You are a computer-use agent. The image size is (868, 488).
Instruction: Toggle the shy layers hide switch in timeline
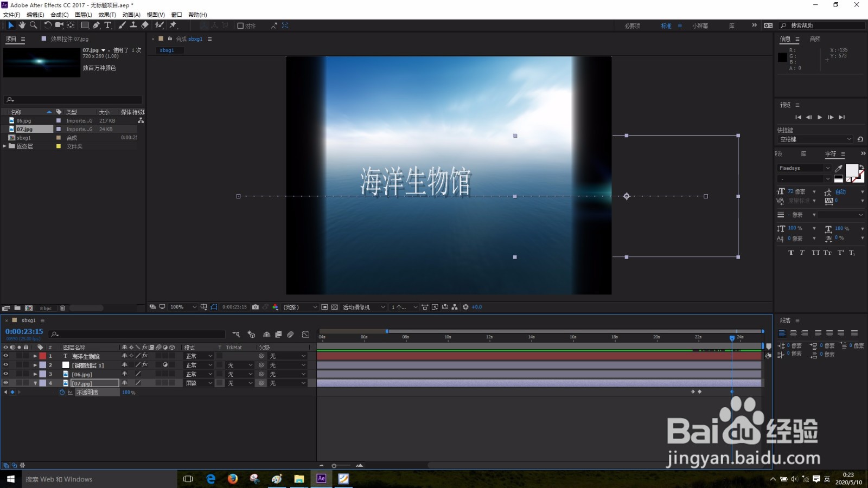pyautogui.click(x=266, y=335)
